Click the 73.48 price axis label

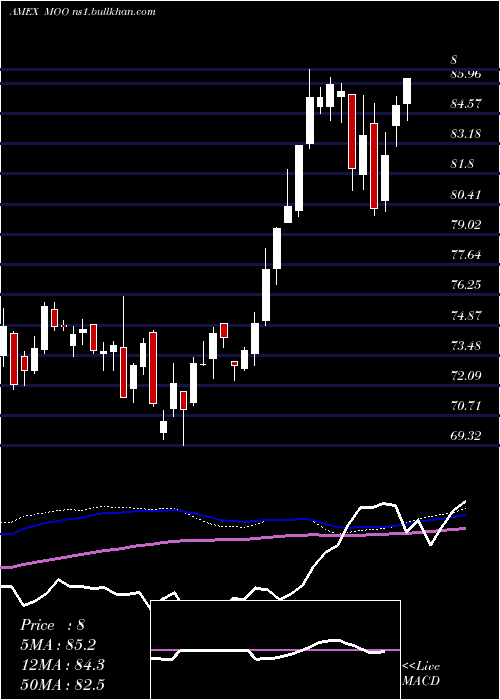(466, 346)
